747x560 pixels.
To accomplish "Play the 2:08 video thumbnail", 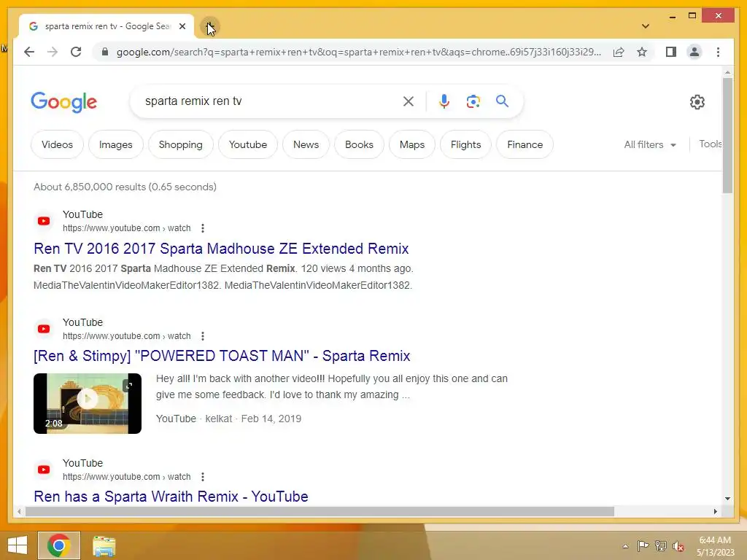I will (x=88, y=403).
